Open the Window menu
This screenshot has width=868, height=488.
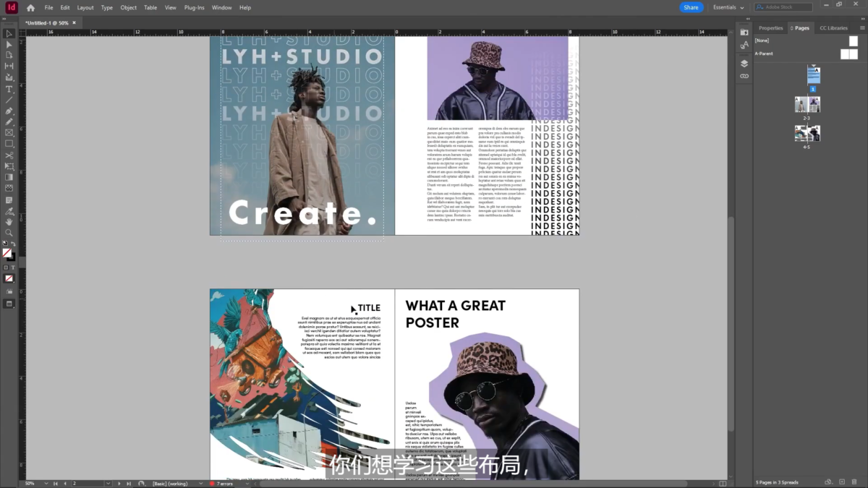222,7
